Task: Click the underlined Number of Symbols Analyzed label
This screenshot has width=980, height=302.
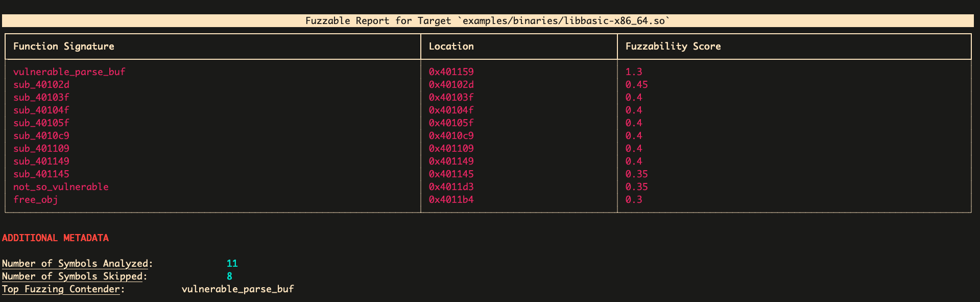Action: [75, 264]
